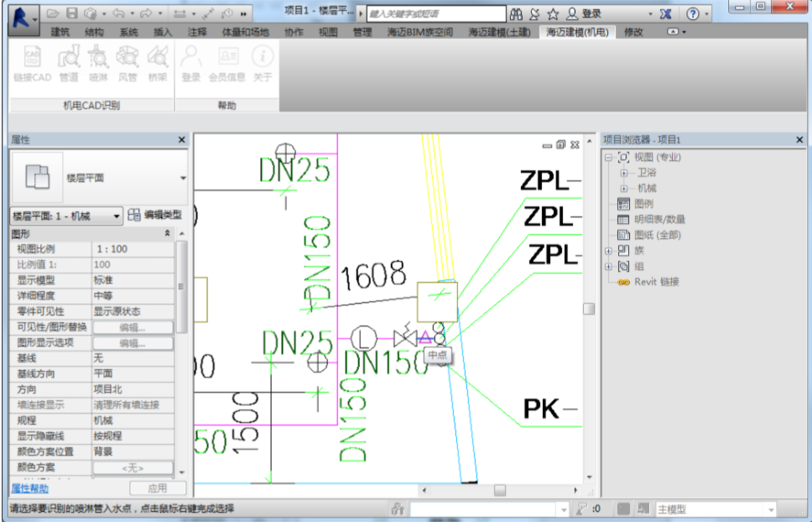Viewport: 812px width, 522px height.
Task: Collapse the 图形 properties section
Action: tap(167, 234)
